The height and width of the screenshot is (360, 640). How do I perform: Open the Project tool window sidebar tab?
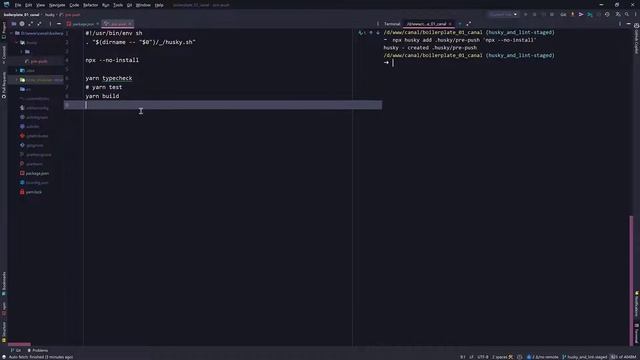4,31
